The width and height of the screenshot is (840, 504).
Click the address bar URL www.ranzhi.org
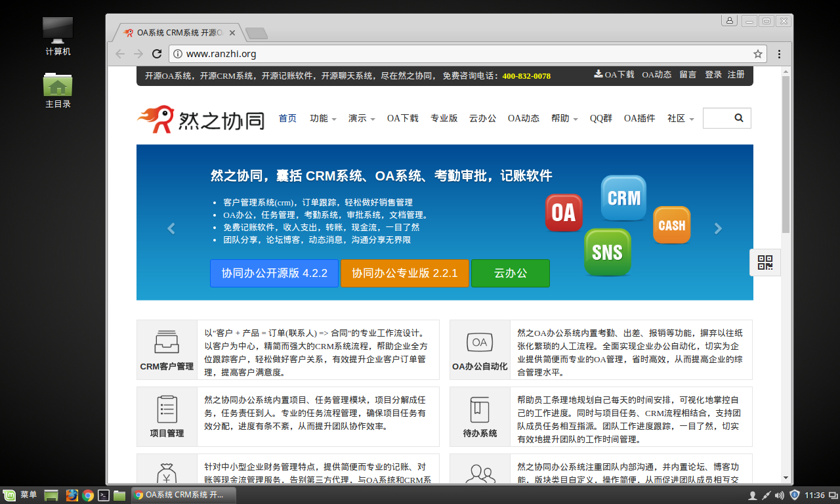click(x=221, y=54)
